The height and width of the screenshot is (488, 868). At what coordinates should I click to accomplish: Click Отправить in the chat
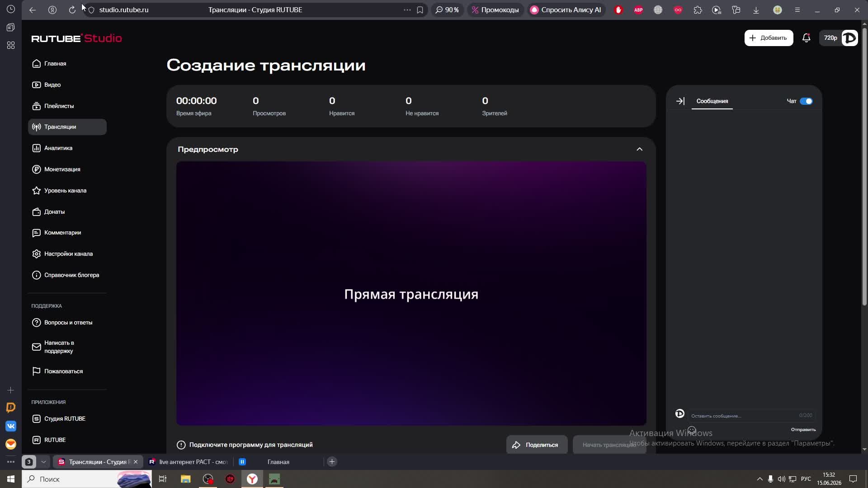803,430
